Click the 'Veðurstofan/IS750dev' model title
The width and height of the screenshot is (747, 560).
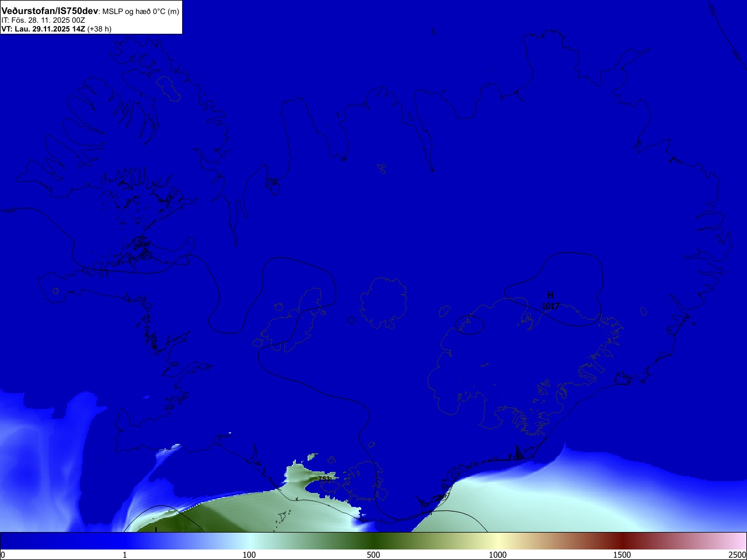click(x=50, y=11)
